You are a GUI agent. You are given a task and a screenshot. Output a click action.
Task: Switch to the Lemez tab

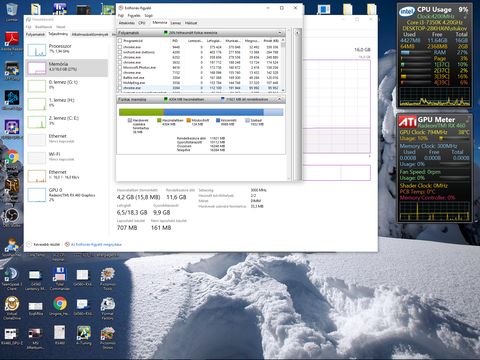[x=176, y=23]
